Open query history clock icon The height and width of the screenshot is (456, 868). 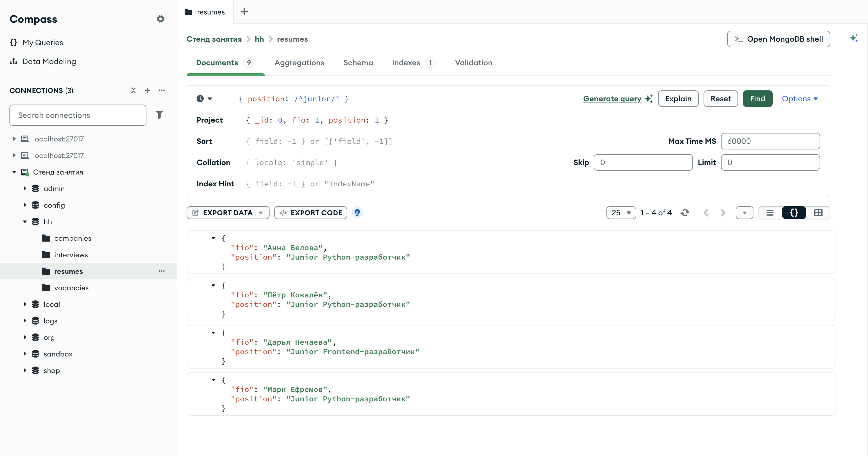(204, 99)
